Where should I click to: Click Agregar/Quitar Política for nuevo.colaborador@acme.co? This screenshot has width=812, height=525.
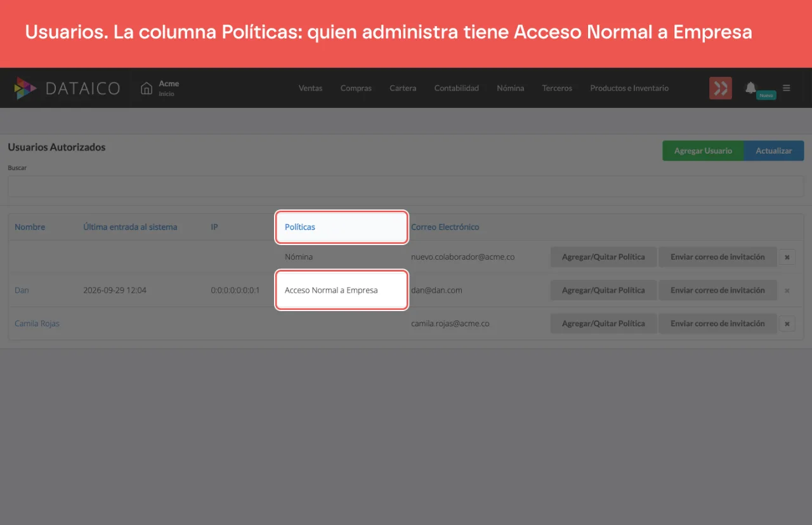pyautogui.click(x=603, y=257)
